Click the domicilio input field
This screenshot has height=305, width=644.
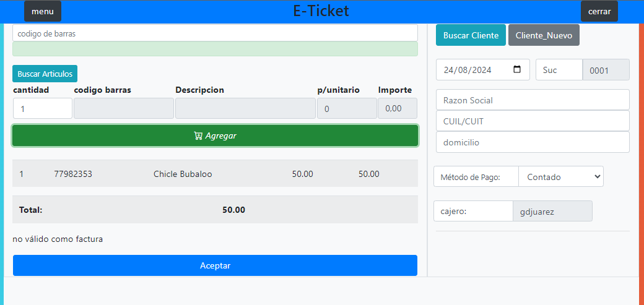[533, 142]
